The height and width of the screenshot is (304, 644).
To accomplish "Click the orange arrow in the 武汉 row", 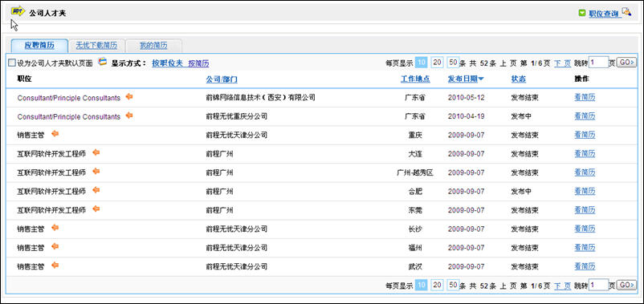I will click(55, 265).
